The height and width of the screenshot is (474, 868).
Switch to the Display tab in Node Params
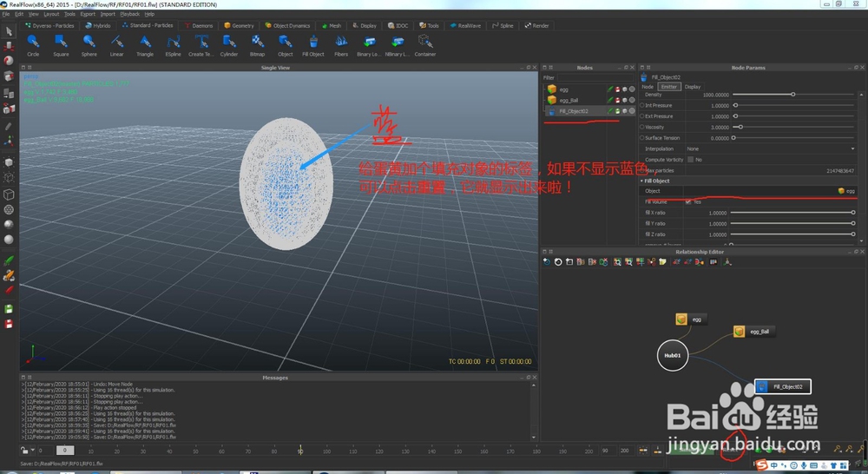pyautogui.click(x=693, y=87)
